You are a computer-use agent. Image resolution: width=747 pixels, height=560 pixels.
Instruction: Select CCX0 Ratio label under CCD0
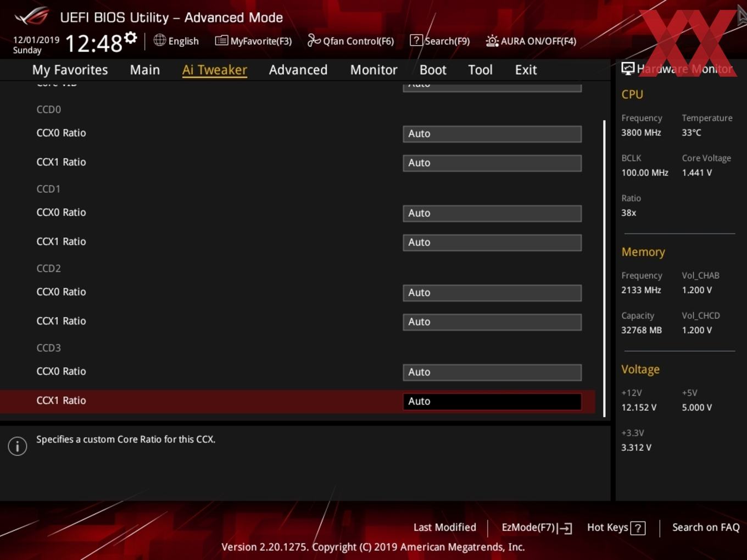coord(61,133)
